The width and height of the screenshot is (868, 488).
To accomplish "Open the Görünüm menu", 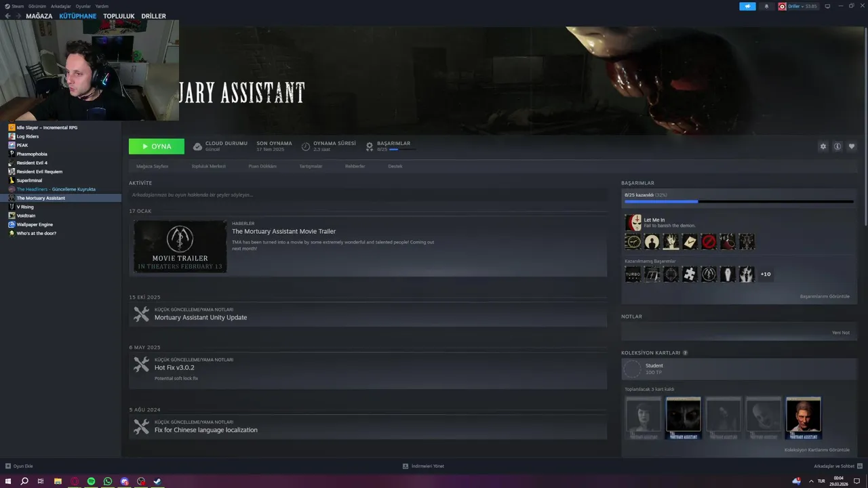I will point(37,6).
